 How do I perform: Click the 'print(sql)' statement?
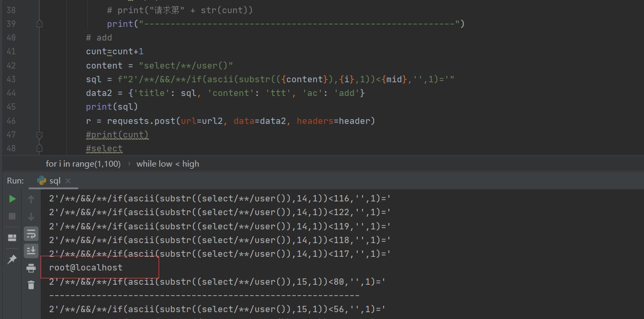[x=112, y=107]
